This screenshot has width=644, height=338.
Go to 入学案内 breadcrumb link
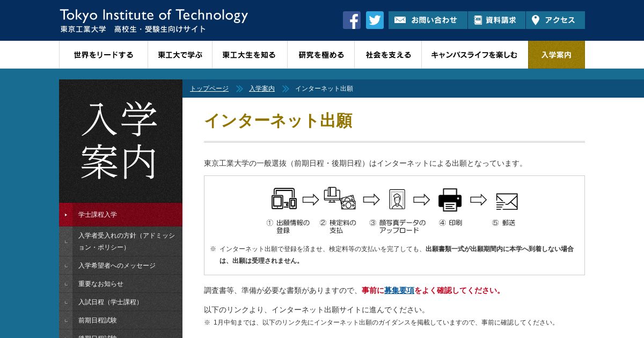point(262,89)
